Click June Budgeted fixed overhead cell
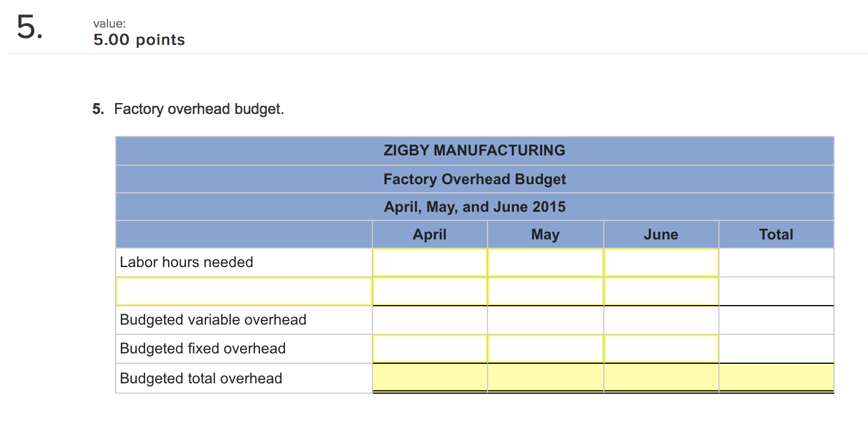 pos(661,349)
